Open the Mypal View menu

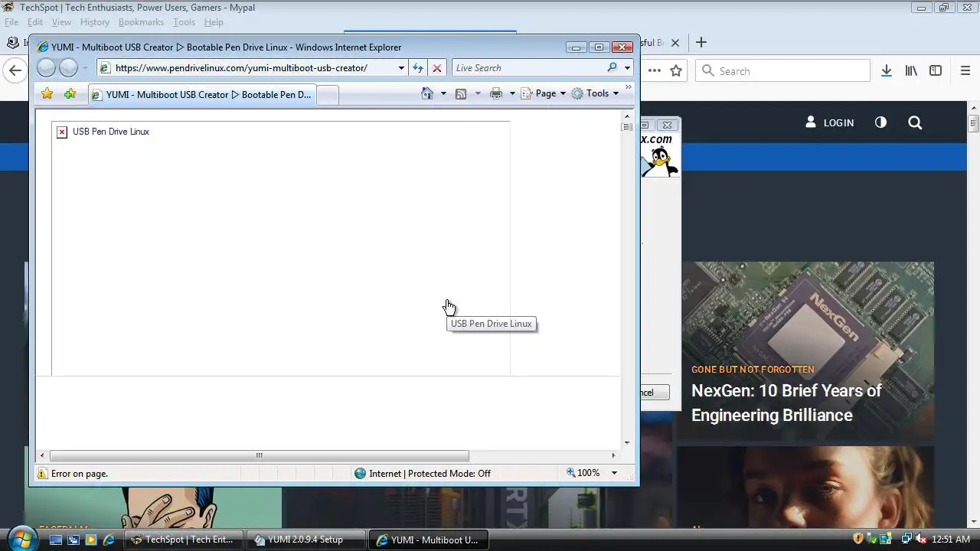pos(61,22)
